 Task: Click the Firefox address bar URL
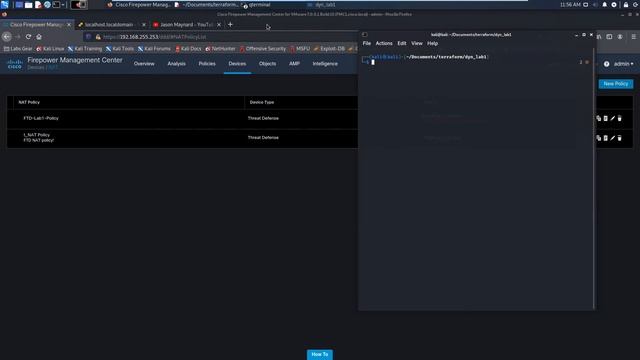pyautogui.click(x=154, y=37)
